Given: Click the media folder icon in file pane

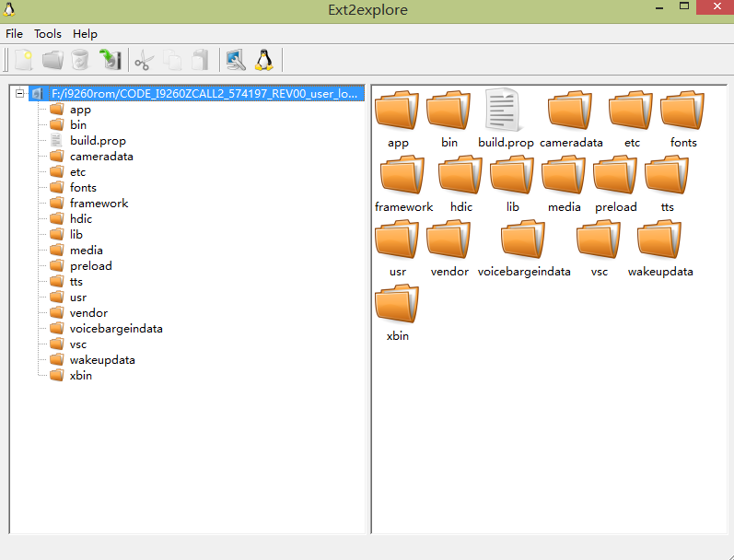Looking at the screenshot, I should (564, 175).
